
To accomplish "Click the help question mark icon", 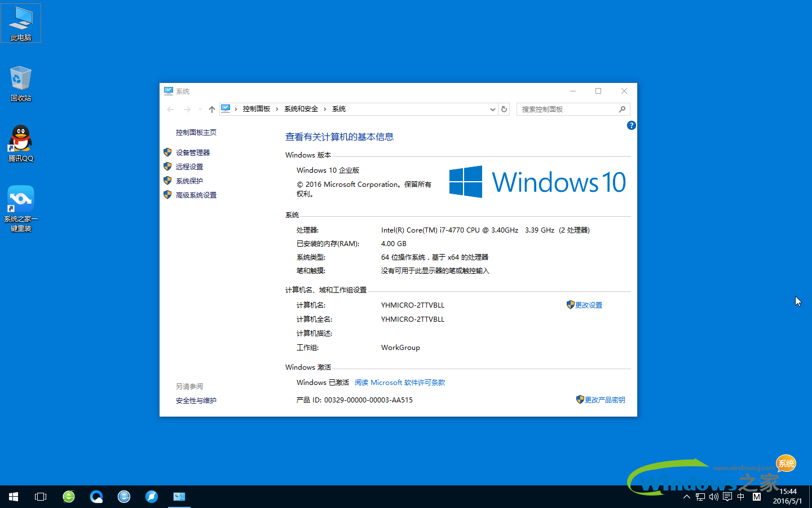I will tap(631, 125).
